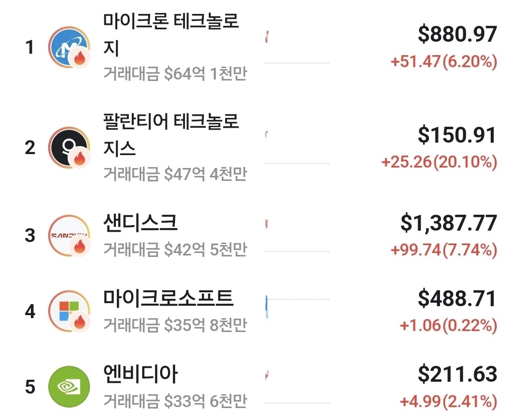Tap the flame badge on Micron's logo
522x420 pixels.
point(80,58)
